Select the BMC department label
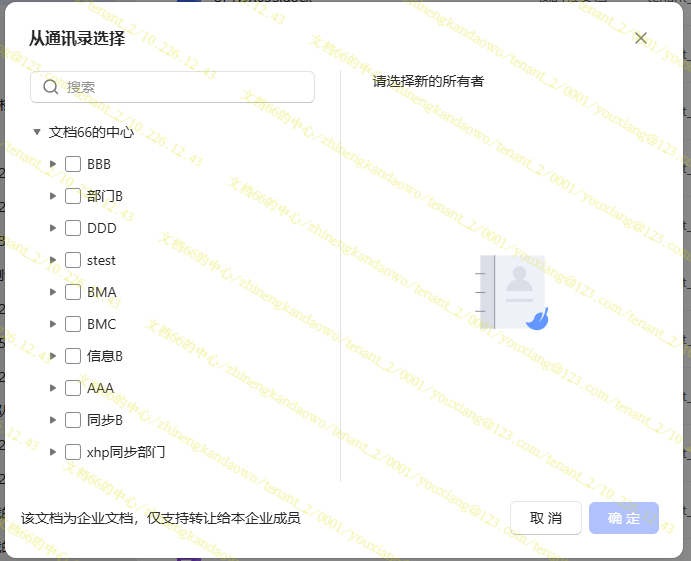Image resolution: width=691 pixels, height=561 pixels. tap(101, 324)
